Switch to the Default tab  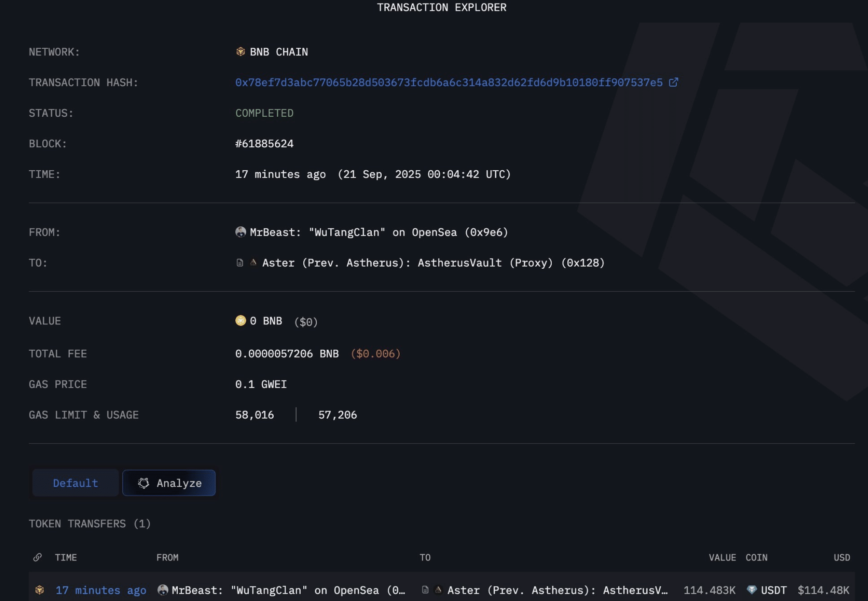75,483
